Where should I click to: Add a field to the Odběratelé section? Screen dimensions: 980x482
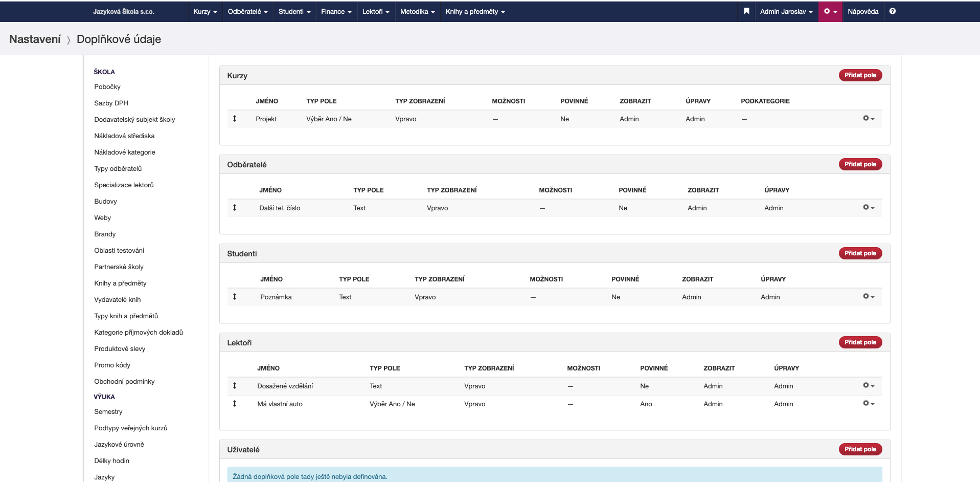pyautogui.click(x=860, y=164)
